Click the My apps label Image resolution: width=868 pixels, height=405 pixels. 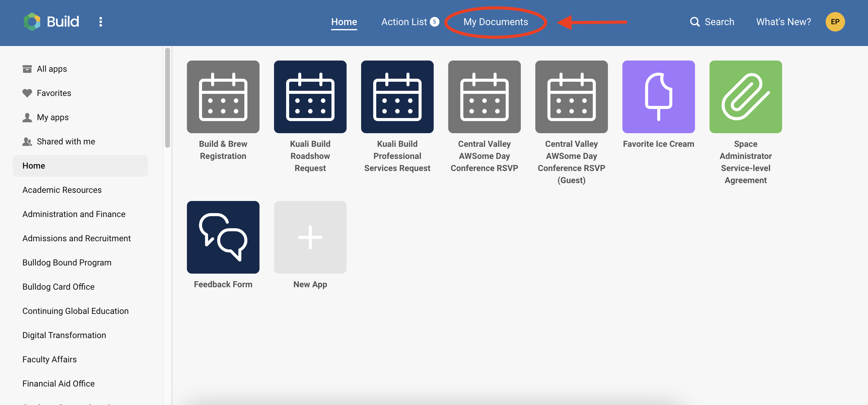(53, 117)
